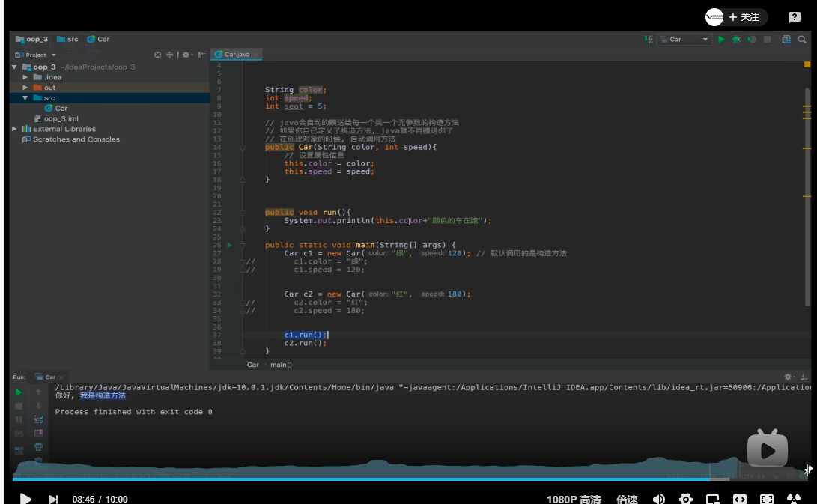Click the run gutter arrow beside main method
The height and width of the screenshot is (504, 817).
(230, 245)
